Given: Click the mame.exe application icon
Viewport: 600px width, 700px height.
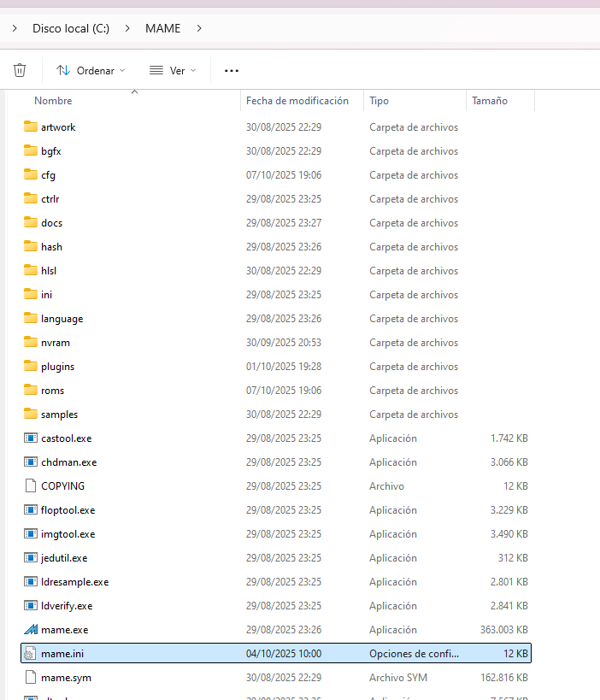Looking at the screenshot, I should coord(31,630).
